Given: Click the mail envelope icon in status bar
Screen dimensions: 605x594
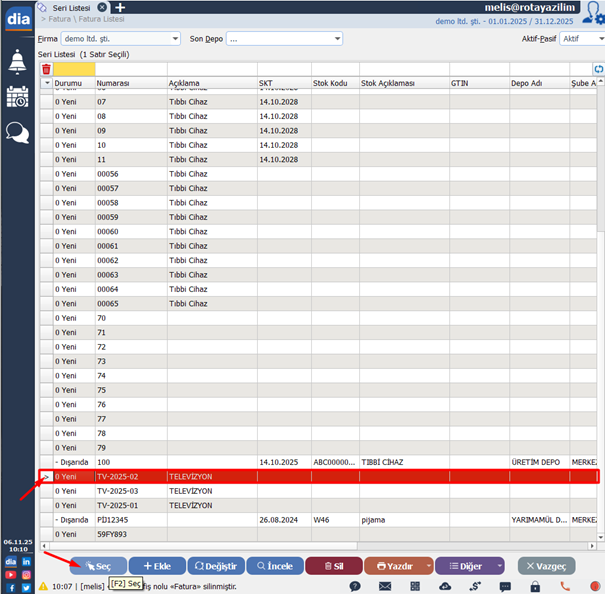Looking at the screenshot, I should pyautogui.click(x=384, y=586).
